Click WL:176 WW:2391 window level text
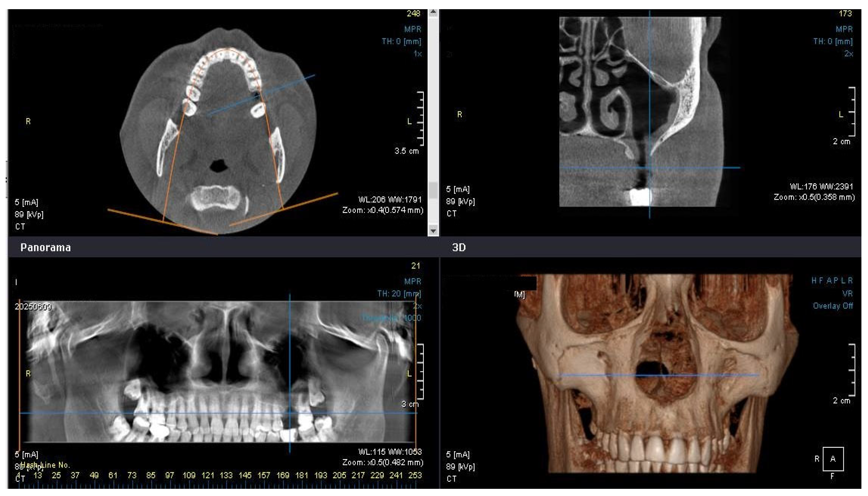Viewport: 868px width, 496px height. click(x=822, y=187)
